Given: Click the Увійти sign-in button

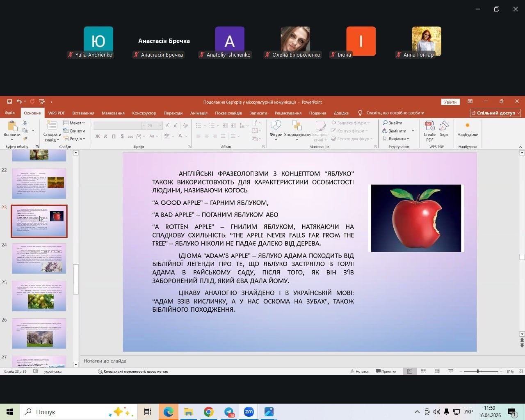Looking at the screenshot, I should [450, 102].
